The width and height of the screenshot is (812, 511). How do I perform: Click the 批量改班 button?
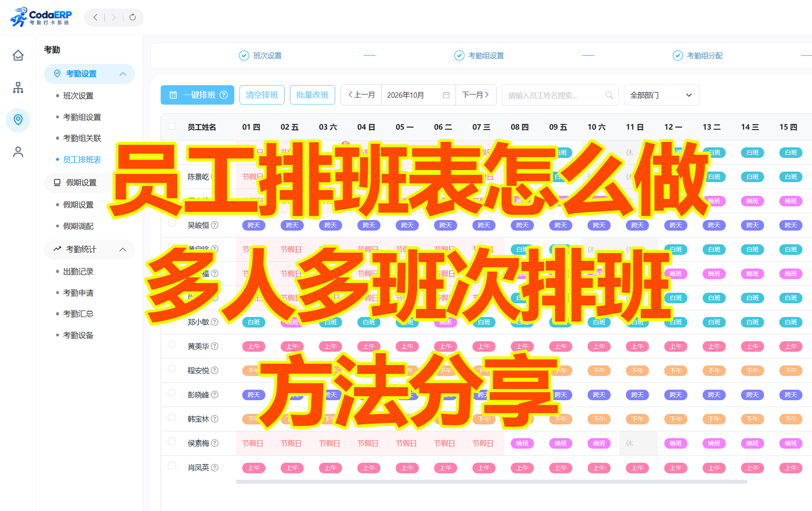(x=312, y=95)
